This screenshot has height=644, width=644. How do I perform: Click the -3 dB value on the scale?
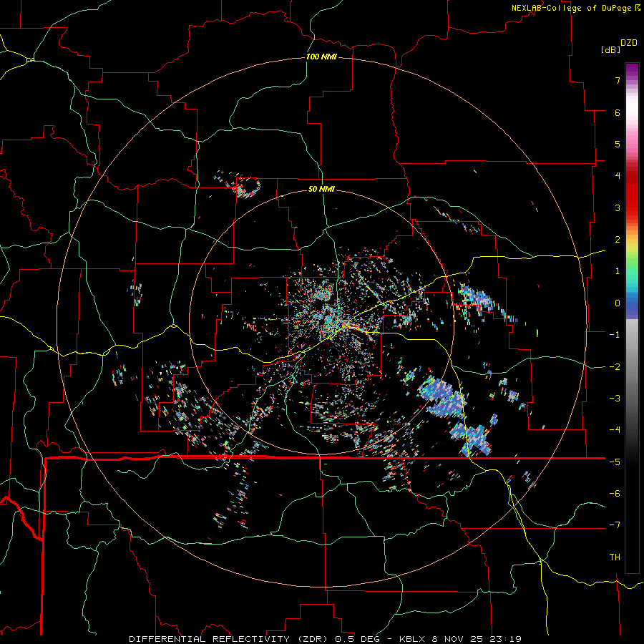[615, 399]
